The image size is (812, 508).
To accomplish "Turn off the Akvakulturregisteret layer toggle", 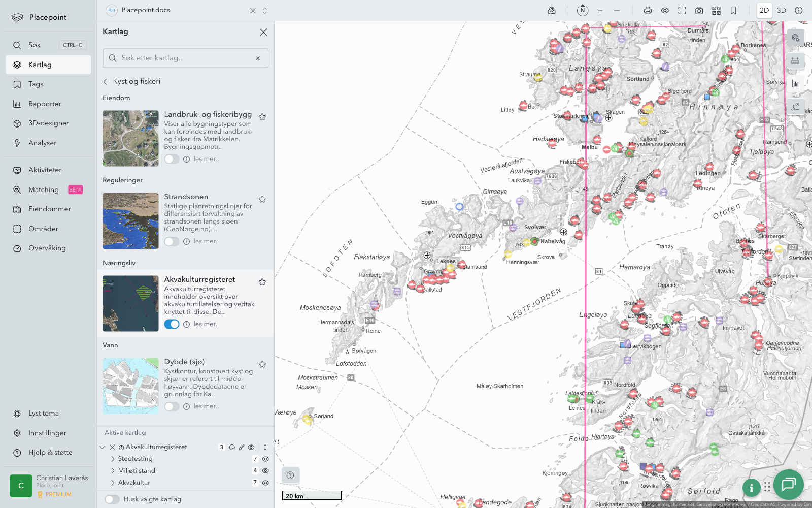I will point(172,324).
